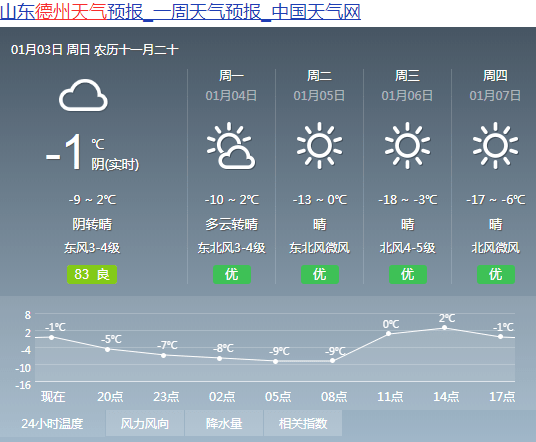Click the -5℃ chart point at 20点

[107, 349]
